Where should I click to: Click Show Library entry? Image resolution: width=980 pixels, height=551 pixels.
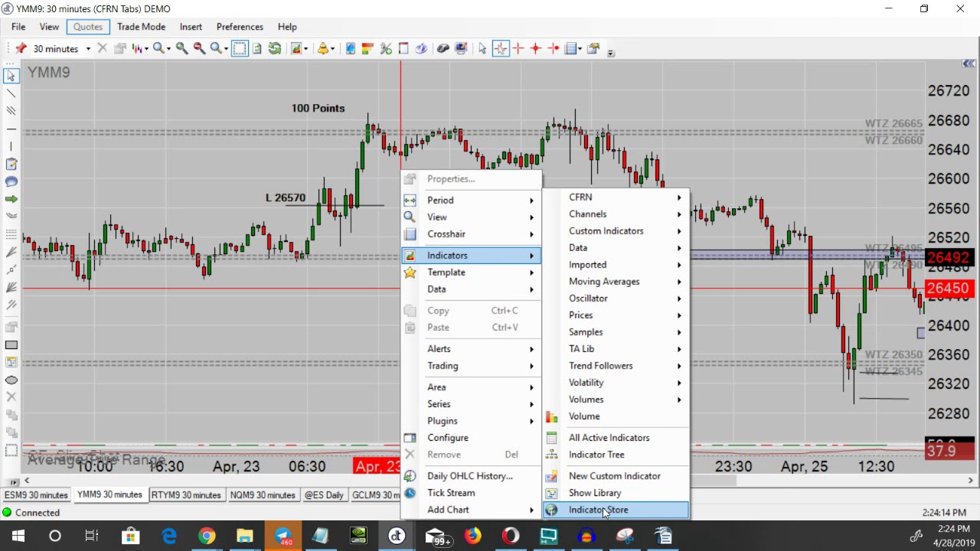616,493
